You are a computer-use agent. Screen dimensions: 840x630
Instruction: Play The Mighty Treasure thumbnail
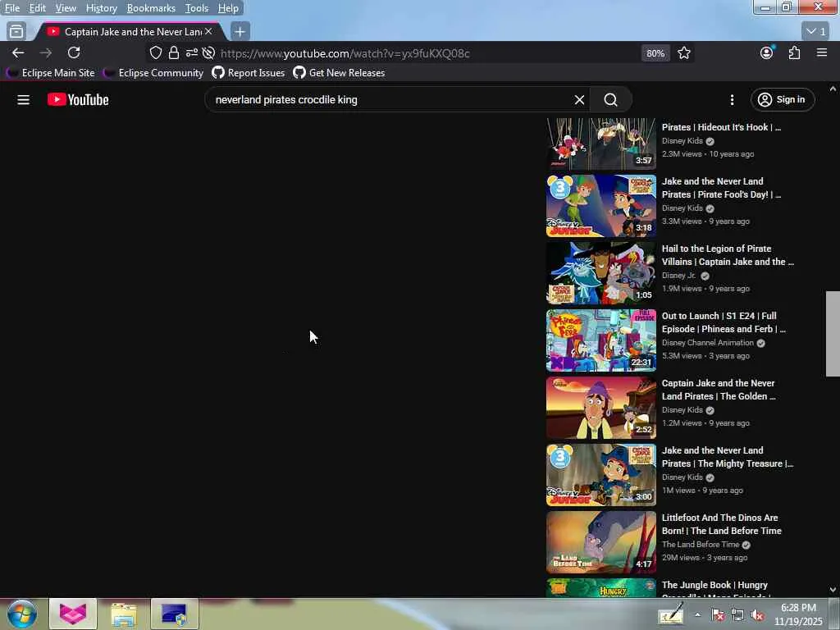[601, 475]
